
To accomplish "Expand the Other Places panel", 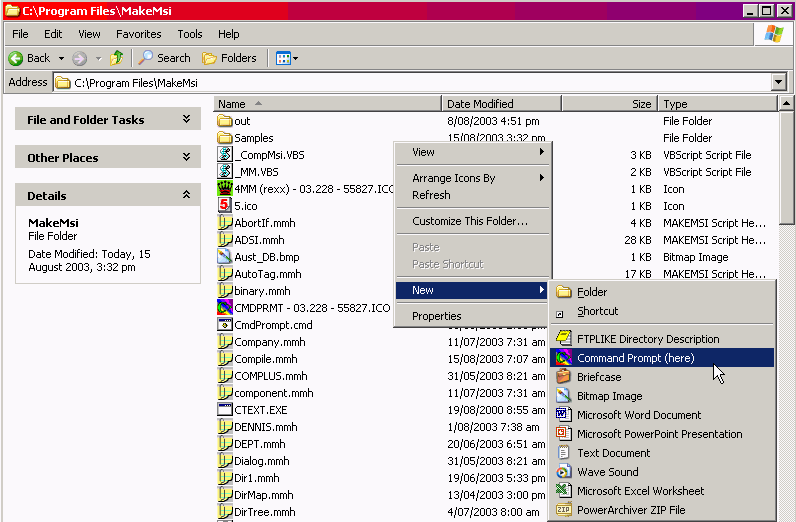I will 186,157.
